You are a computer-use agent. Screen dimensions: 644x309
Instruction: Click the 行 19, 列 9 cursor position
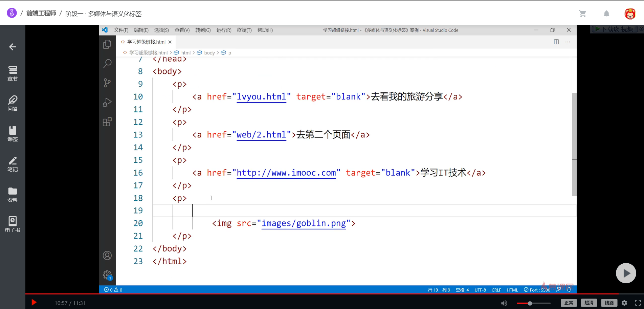coord(439,290)
